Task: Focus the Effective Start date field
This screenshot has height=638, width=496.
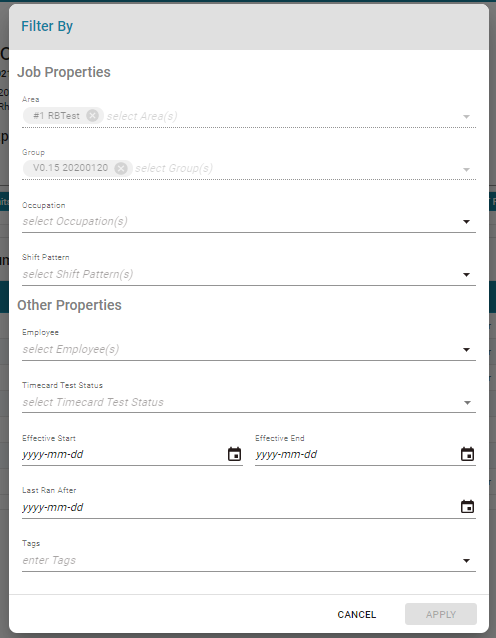Action: 124,454
